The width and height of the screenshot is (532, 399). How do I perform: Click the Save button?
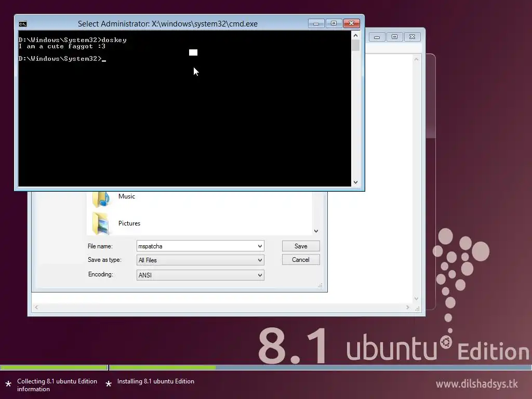(301, 246)
